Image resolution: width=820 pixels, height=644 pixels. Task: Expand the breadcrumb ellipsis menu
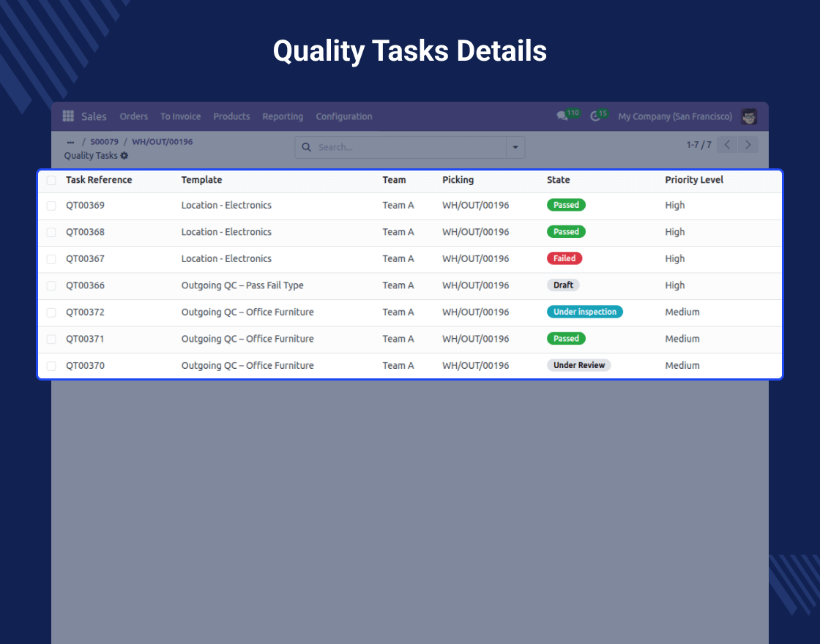click(x=70, y=142)
